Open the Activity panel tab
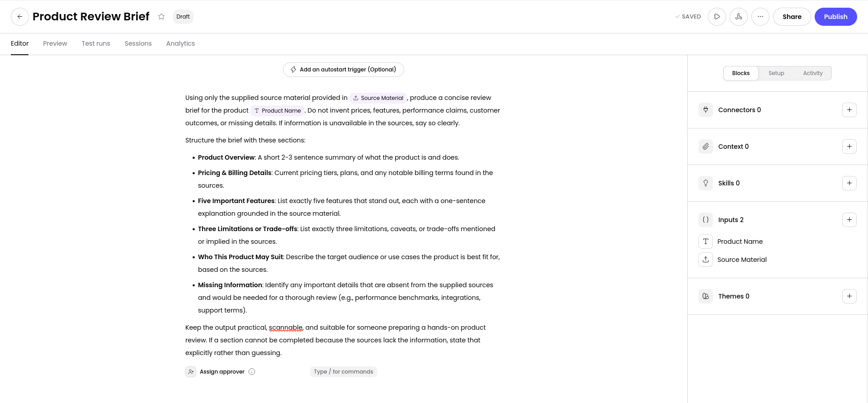The image size is (868, 403). pos(813,73)
